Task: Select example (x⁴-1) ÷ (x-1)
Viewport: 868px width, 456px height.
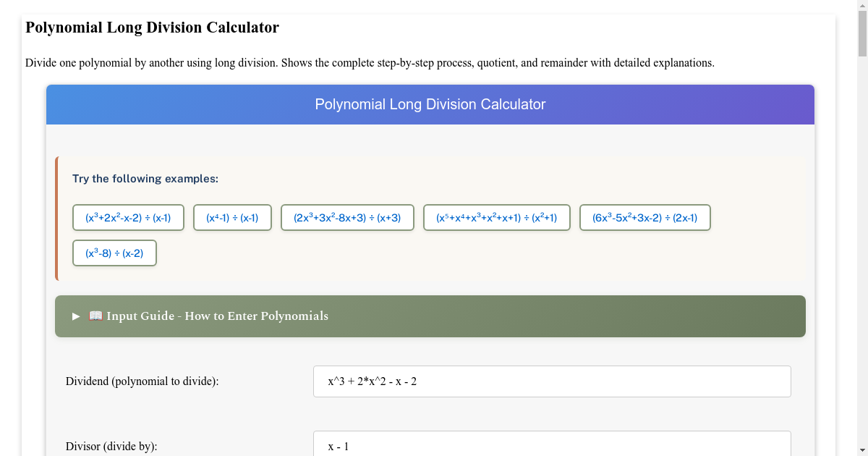Action: (232, 217)
